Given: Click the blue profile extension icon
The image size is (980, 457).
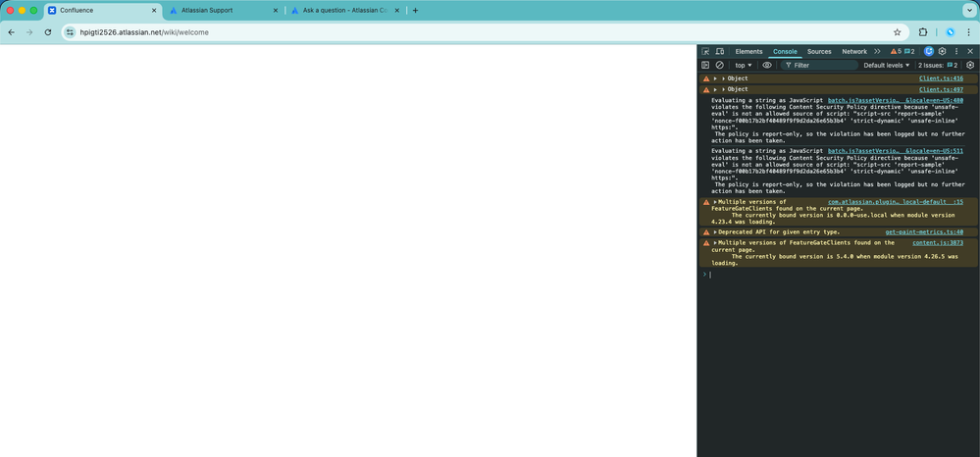Looking at the screenshot, I should pyautogui.click(x=950, y=32).
